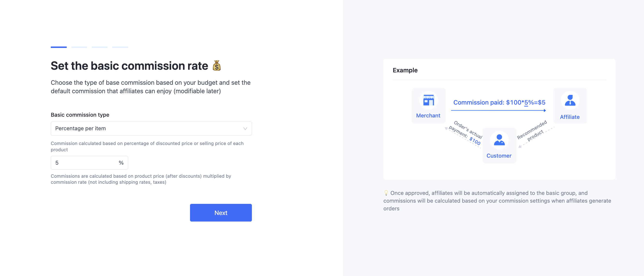Viewport: 644px width, 276px height.
Task: Click the Commission paid formula text
Action: click(499, 102)
